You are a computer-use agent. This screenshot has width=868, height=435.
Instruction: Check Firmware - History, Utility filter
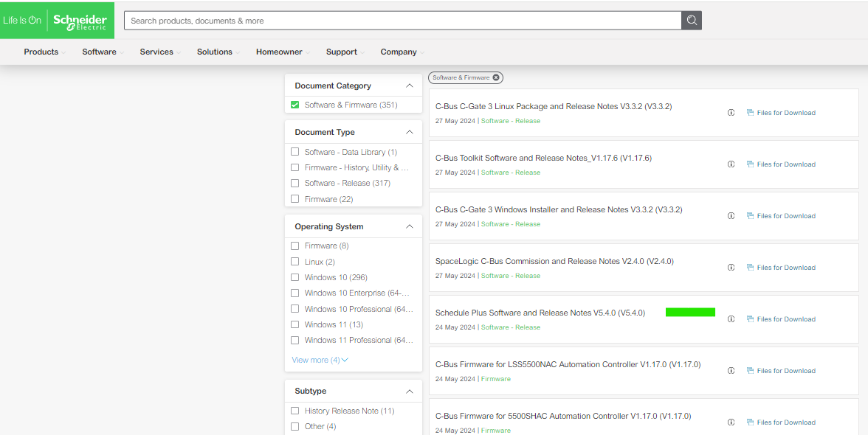(x=294, y=167)
